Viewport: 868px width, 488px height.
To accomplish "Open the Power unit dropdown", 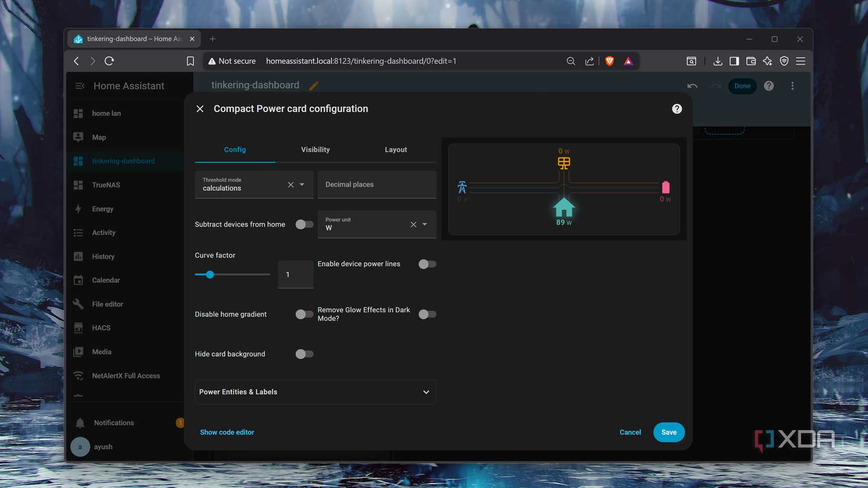I will pos(424,224).
